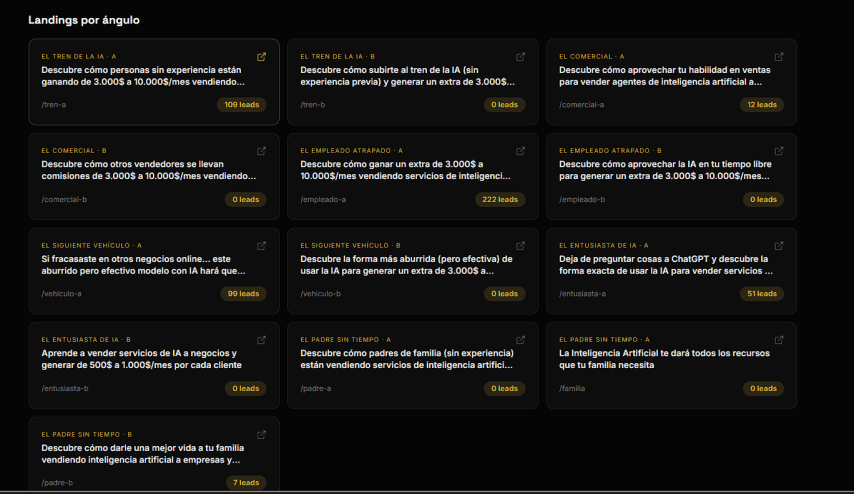Click the 'EL PADRE SIN TIEMPO · B' label

[87, 435]
